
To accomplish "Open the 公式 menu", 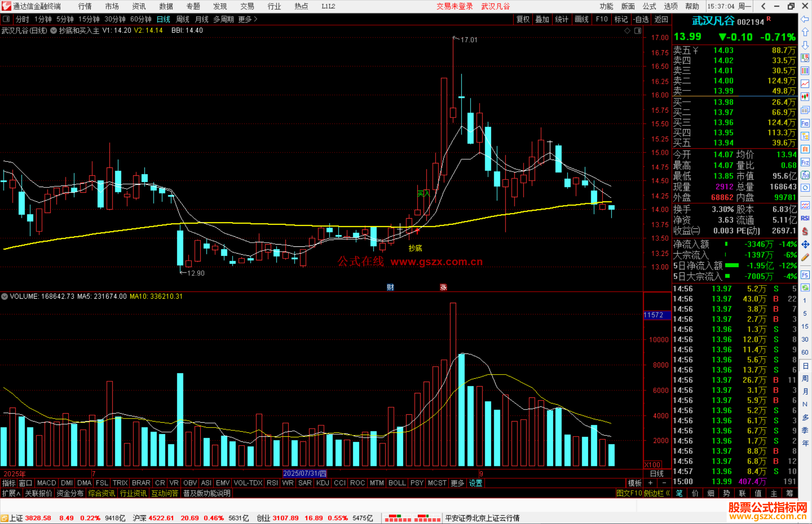I will coord(649,6).
